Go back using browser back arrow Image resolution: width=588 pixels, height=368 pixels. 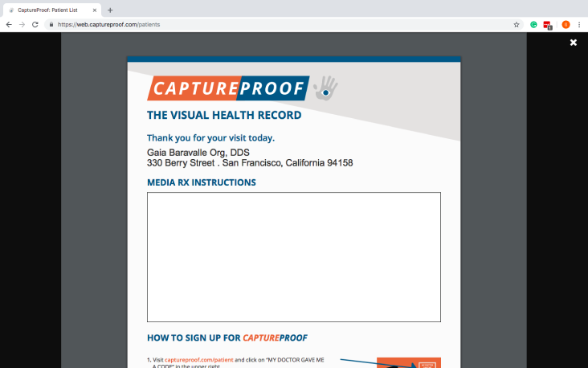point(9,24)
